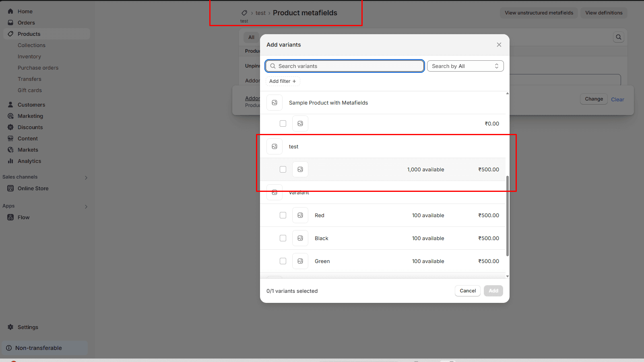This screenshot has width=644, height=362.
Task: Click the Add filter button
Action: 283,81
